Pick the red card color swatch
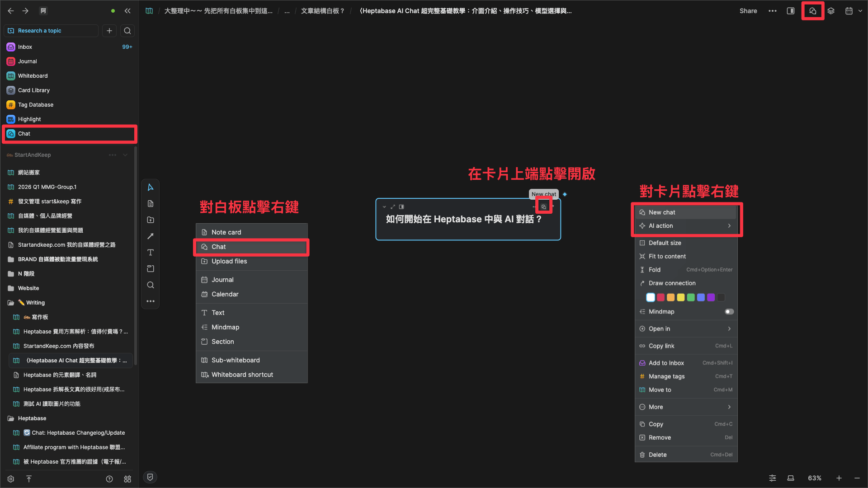The image size is (868, 488). [660, 297]
